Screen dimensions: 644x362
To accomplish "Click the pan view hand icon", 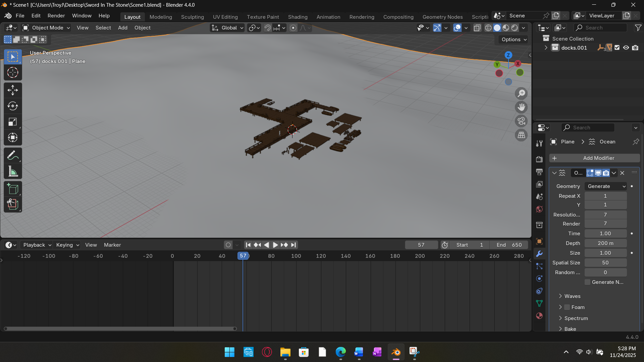I will (x=521, y=107).
